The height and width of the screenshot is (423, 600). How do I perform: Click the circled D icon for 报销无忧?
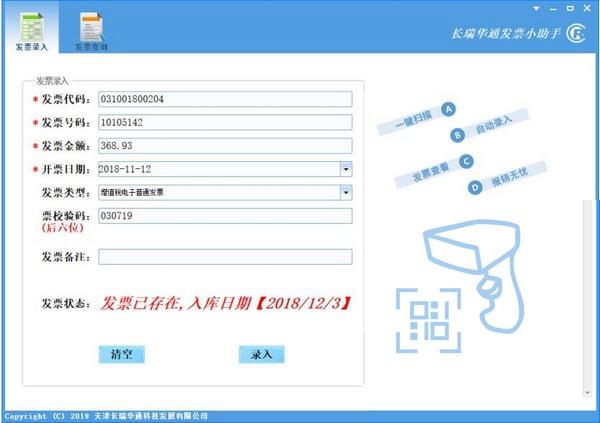pos(475,187)
